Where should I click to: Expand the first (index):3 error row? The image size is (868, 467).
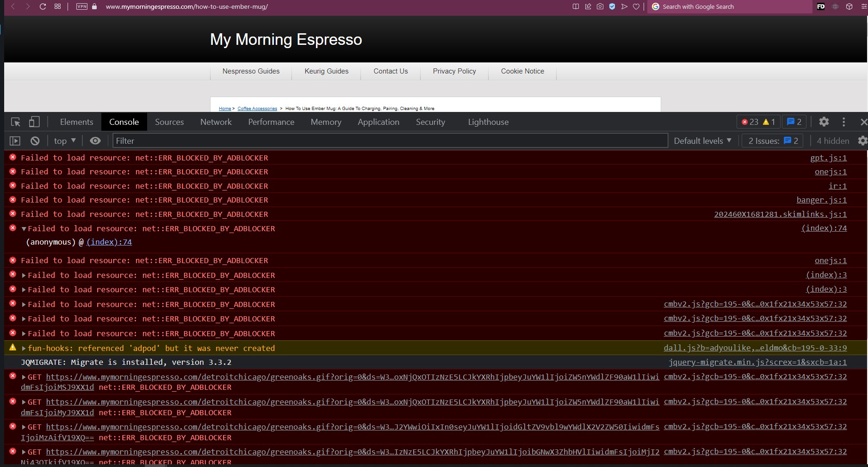click(x=24, y=276)
